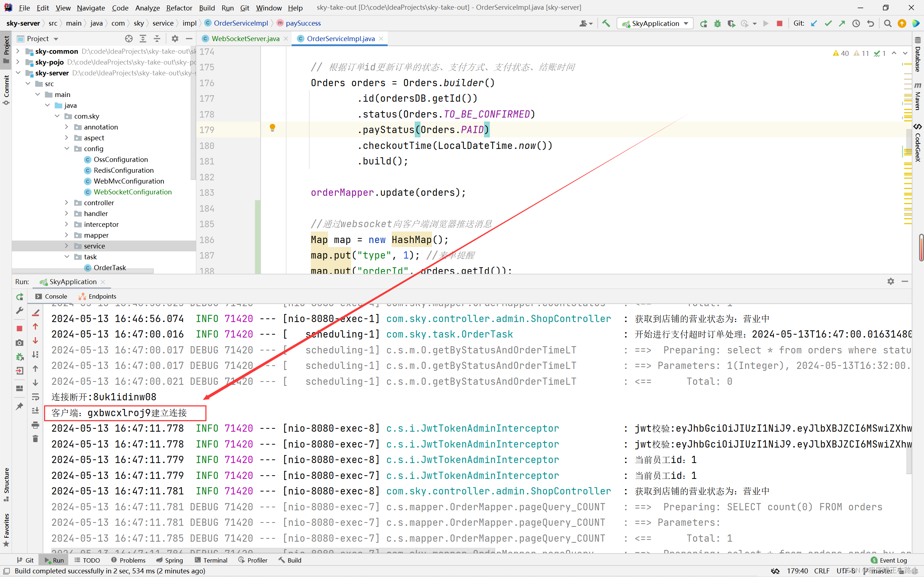Click the Git update project arrow
The height and width of the screenshot is (577, 924).
(x=814, y=23)
